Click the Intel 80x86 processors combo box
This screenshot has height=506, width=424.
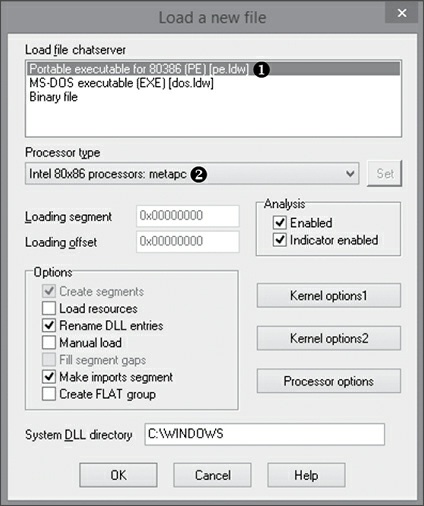tap(192, 174)
